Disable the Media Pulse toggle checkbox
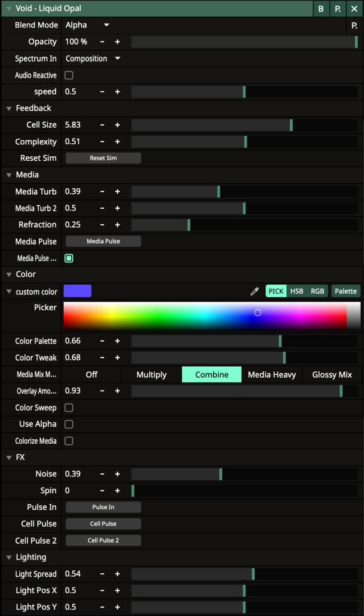 click(69, 258)
